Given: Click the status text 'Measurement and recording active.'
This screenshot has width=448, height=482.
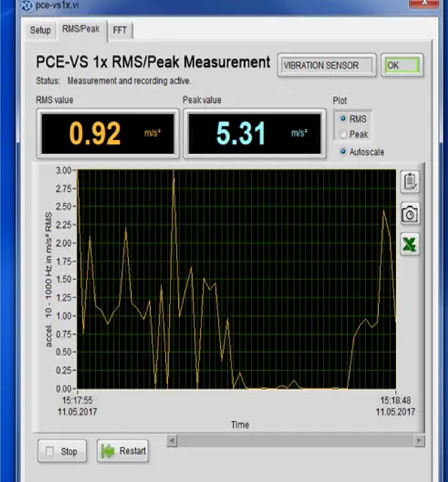Looking at the screenshot, I should pos(129,81).
